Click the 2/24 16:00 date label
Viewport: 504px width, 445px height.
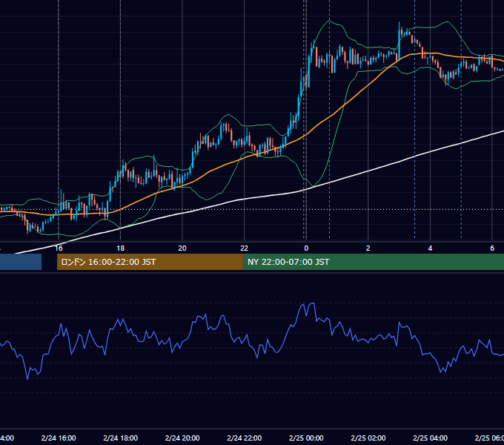tap(59, 438)
